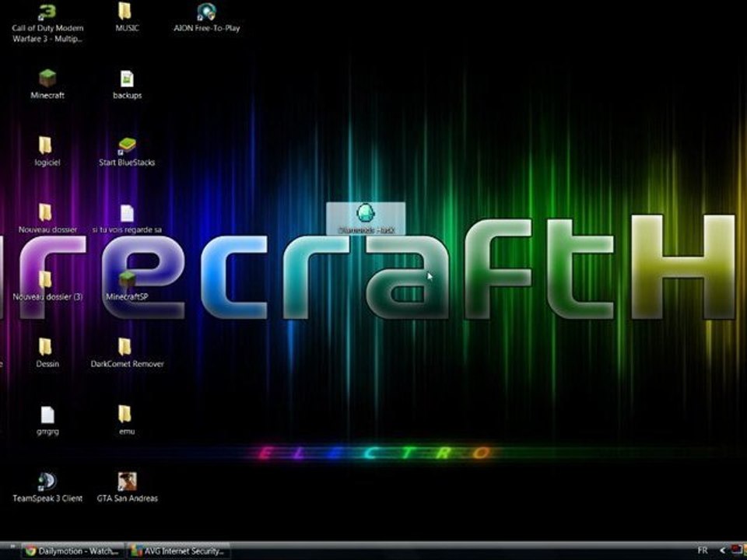
Task: Switch to AVG Internet Security taskbar window
Action: pyautogui.click(x=179, y=551)
